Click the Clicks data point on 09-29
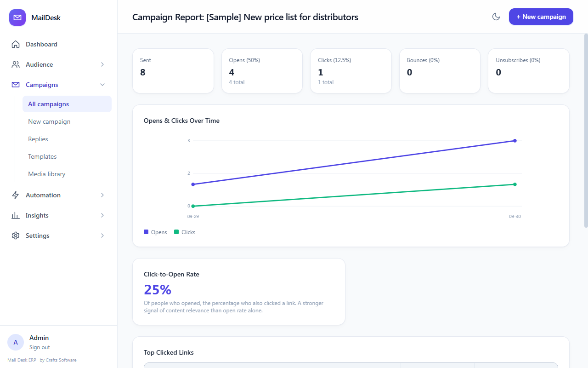 point(193,206)
